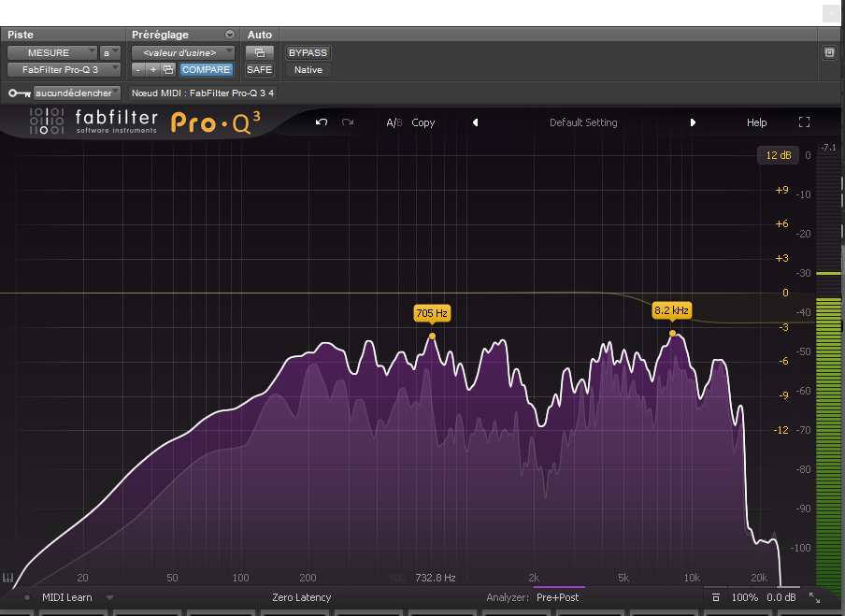Viewport: 845px width, 616px height.
Task: Open the Help menu
Action: click(x=756, y=122)
